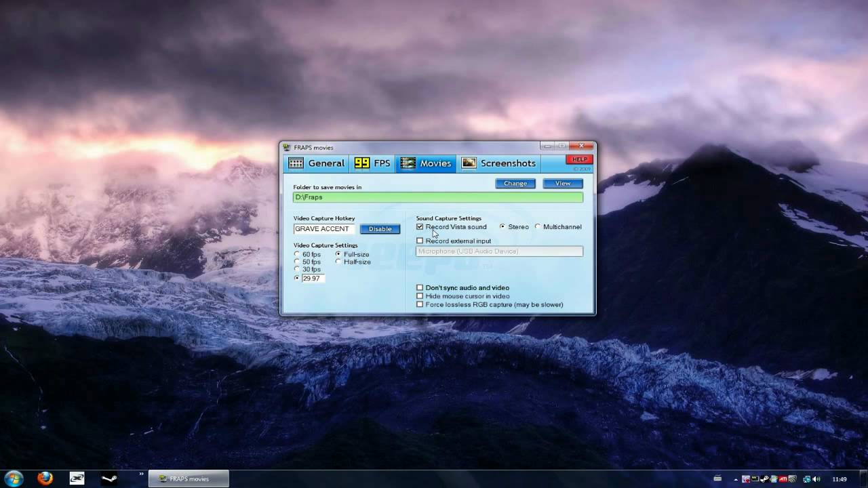Open the Microphone device dropdown
This screenshot has width=868, height=488.
499,251
